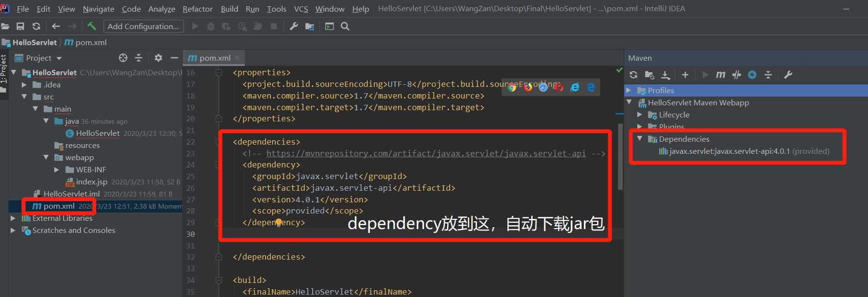This screenshot has height=297, width=868.
Task: Open the Project Structure dialog icon
Action: pos(310,26)
